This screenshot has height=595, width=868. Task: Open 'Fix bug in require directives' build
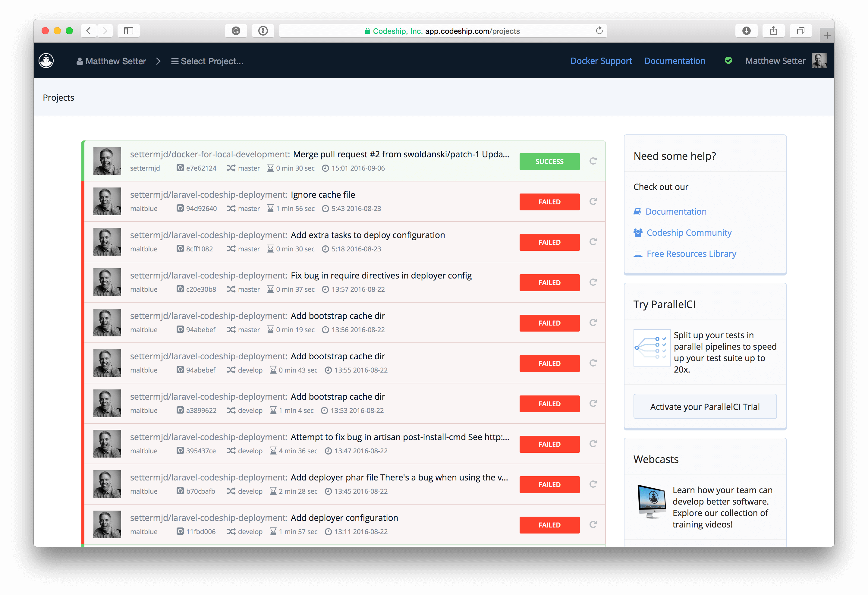(381, 275)
